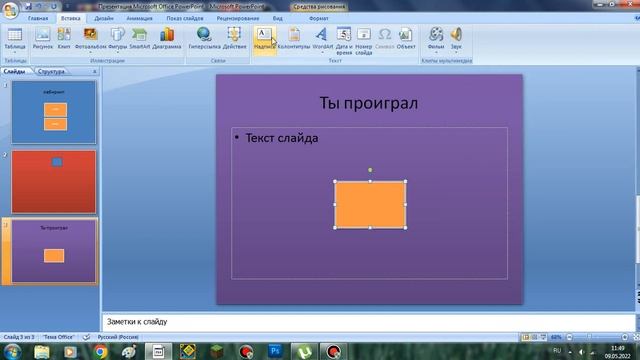The width and height of the screenshot is (640, 360).
Task: Select blue slide 1 thumbnail
Action: coord(54,112)
